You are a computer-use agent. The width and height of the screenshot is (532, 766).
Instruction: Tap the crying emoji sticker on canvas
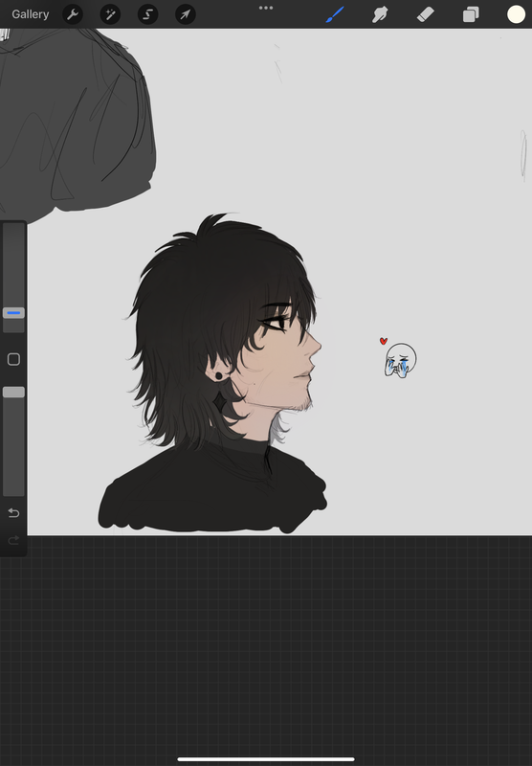[x=401, y=361]
